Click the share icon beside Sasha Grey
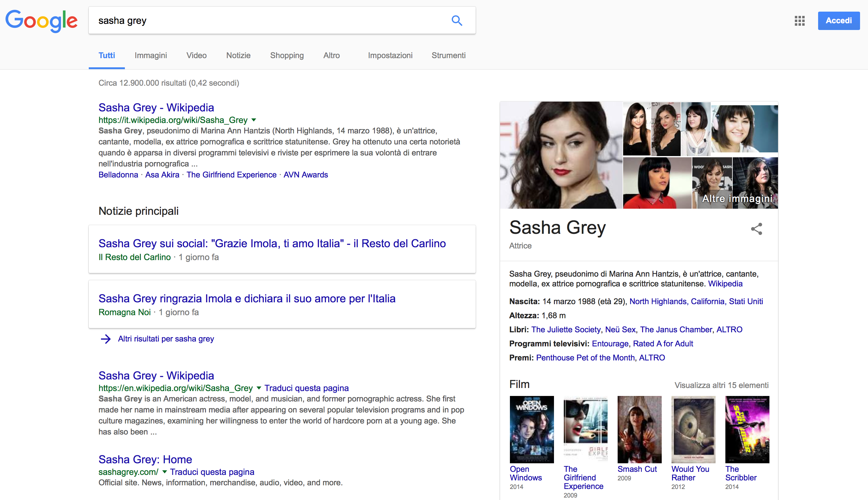The height and width of the screenshot is (500, 868). [756, 229]
